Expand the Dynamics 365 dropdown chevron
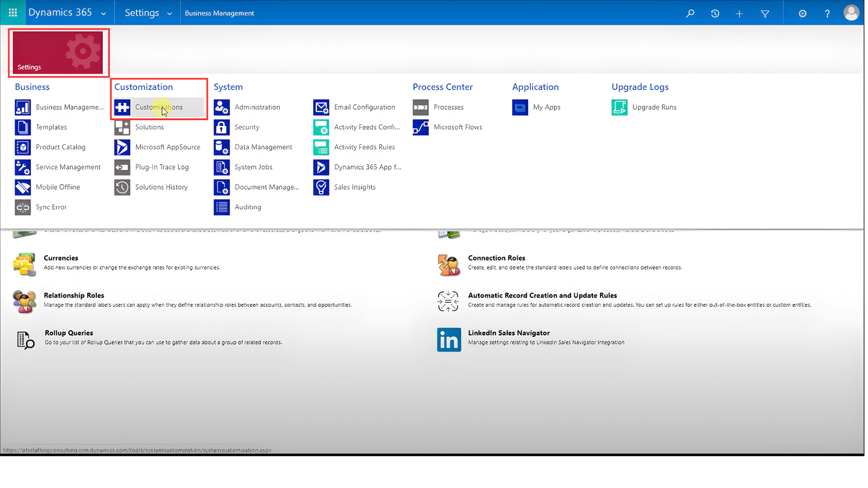Viewport: 868px width, 488px height. [x=104, y=14]
